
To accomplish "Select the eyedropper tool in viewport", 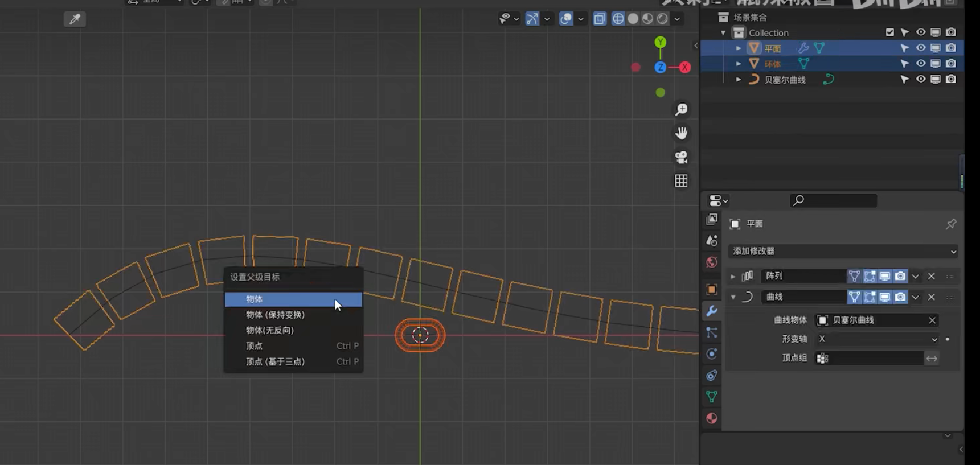I will 75,19.
